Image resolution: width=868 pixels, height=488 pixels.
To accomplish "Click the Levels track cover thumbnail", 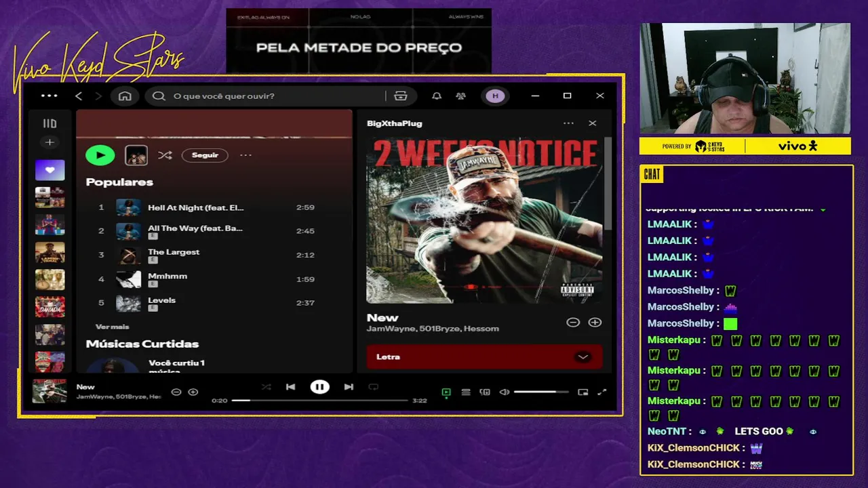I will (128, 303).
